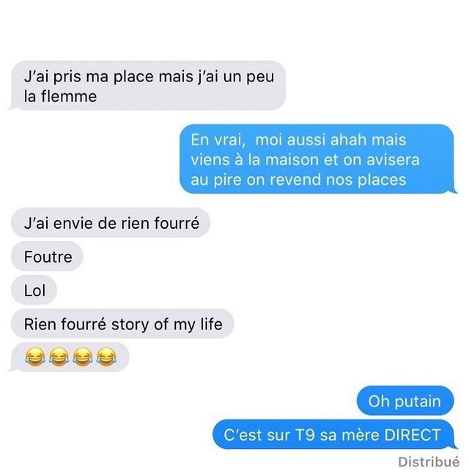Tap the blue "En vrai, moi aussi" bubble
The height and width of the screenshot is (476, 469).
point(318,159)
